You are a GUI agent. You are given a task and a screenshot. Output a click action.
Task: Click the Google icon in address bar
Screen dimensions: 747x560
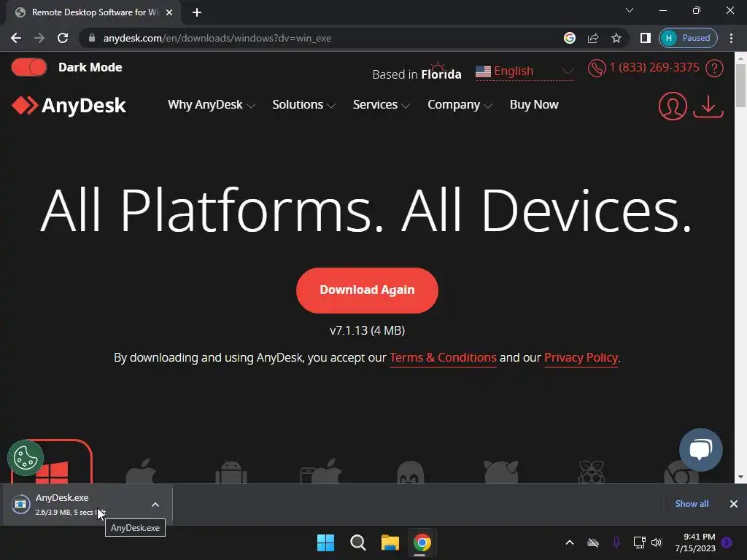[x=569, y=38]
